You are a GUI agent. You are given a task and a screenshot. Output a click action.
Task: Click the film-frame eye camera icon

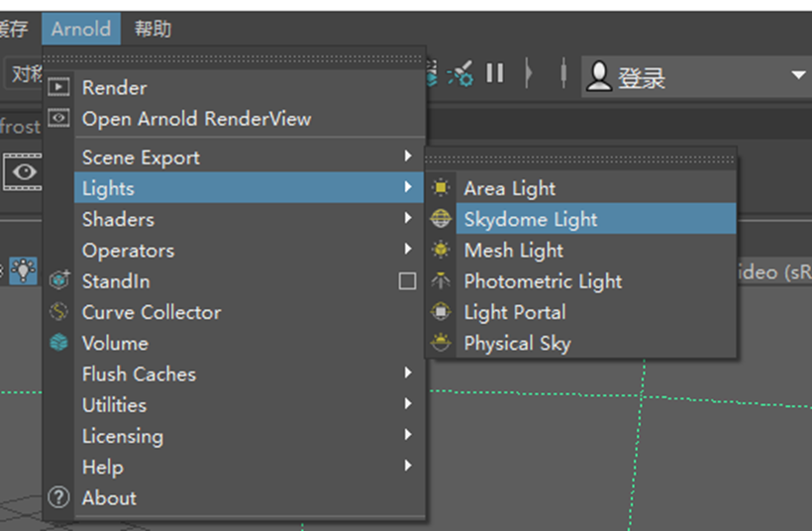(x=23, y=171)
